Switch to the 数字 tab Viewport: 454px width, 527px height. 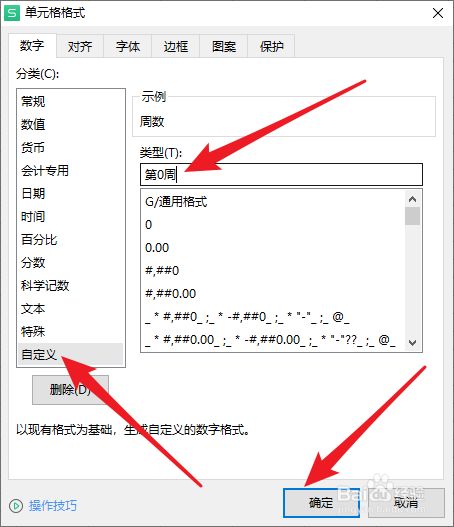pyautogui.click(x=32, y=46)
